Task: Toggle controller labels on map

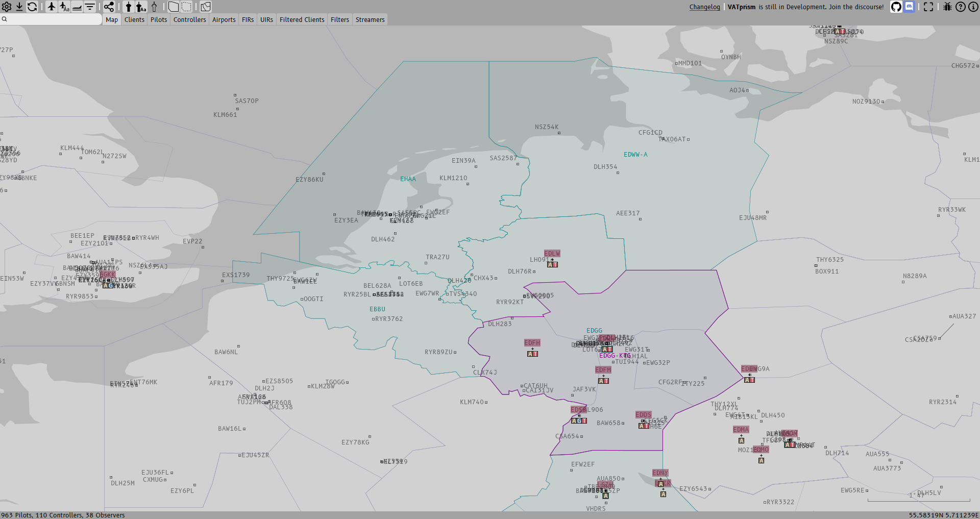Action: coord(141,7)
